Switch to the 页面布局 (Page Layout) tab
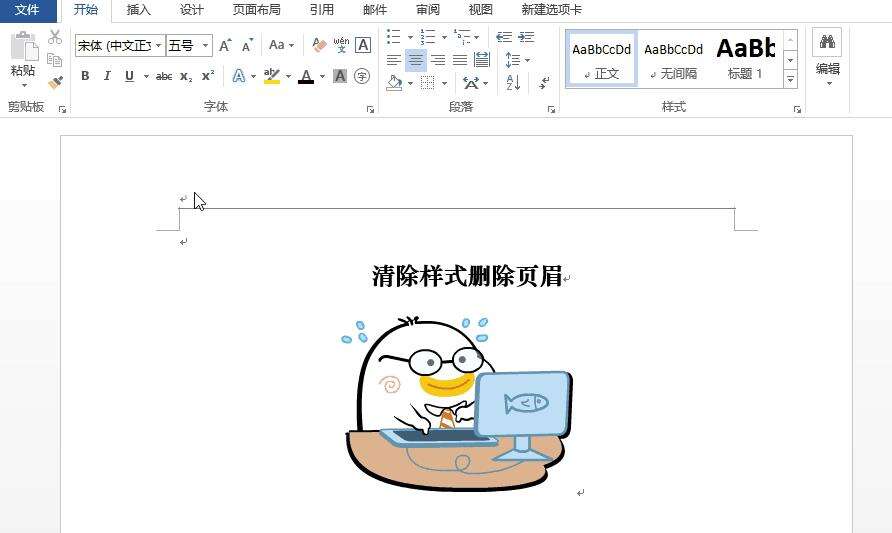The image size is (892, 533). (257, 10)
